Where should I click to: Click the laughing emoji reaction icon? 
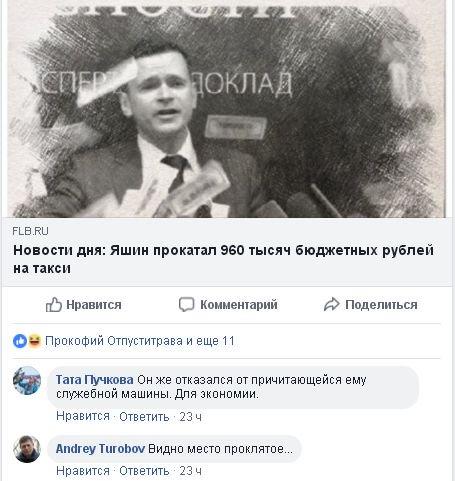click(x=34, y=341)
